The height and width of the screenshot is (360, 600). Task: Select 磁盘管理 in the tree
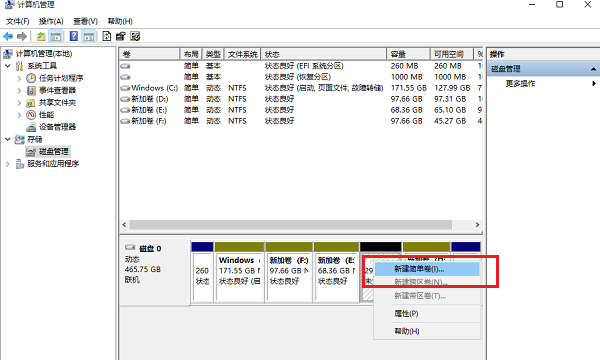(x=54, y=151)
